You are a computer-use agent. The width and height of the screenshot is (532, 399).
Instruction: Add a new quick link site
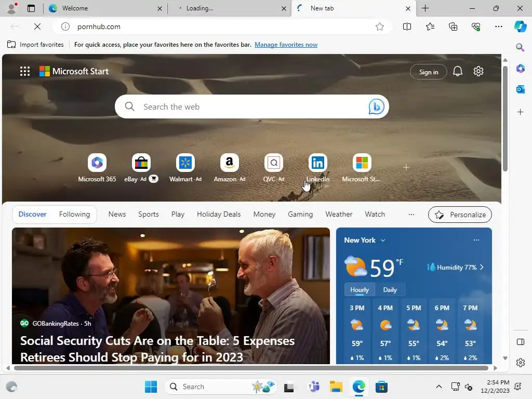[406, 167]
